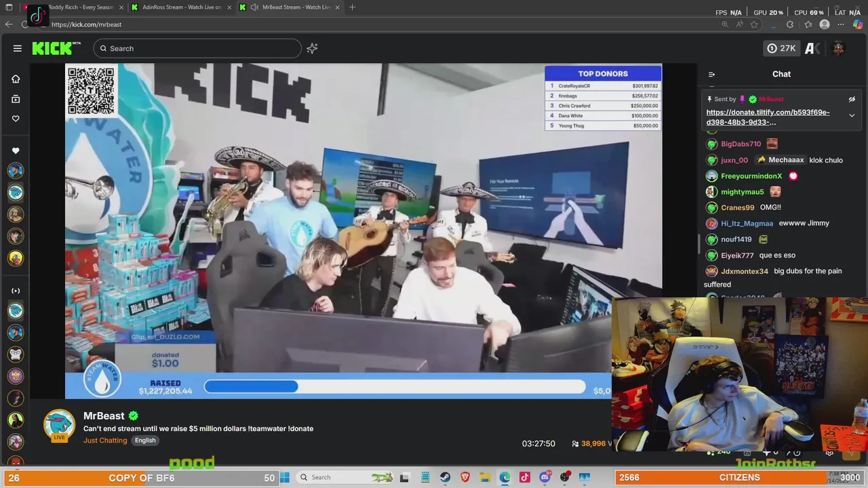Go back with browser back arrow
Screen dimensions: 868x488
pyautogui.click(x=9, y=24)
